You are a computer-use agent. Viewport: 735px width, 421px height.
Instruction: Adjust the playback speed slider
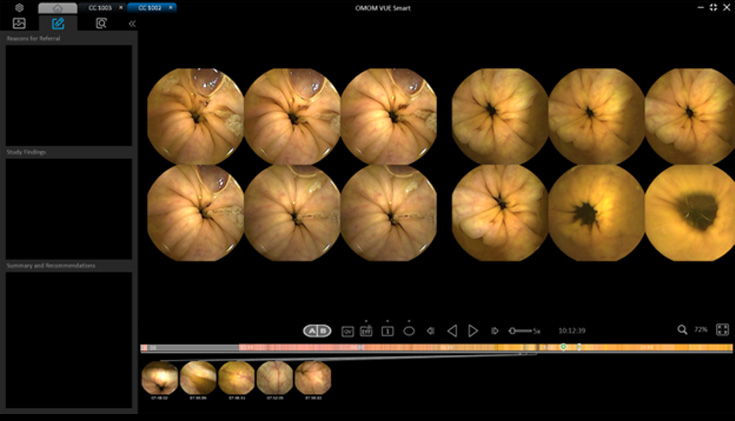tap(520, 330)
